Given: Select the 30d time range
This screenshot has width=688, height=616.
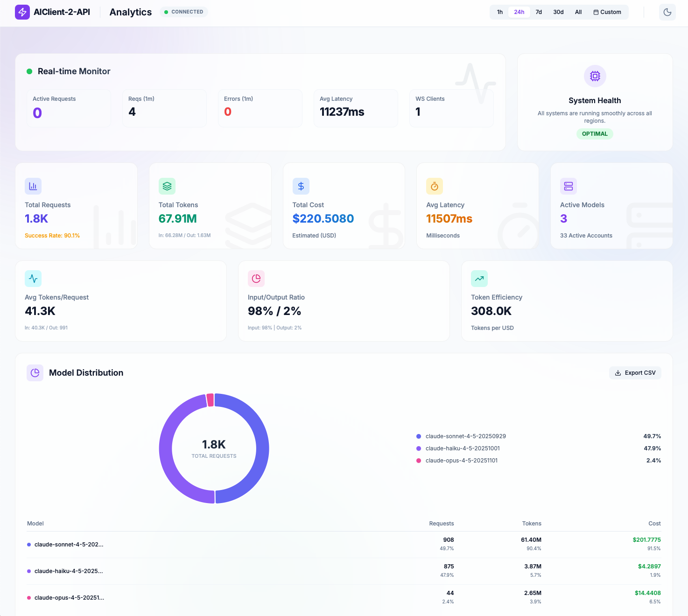Looking at the screenshot, I should (x=558, y=12).
